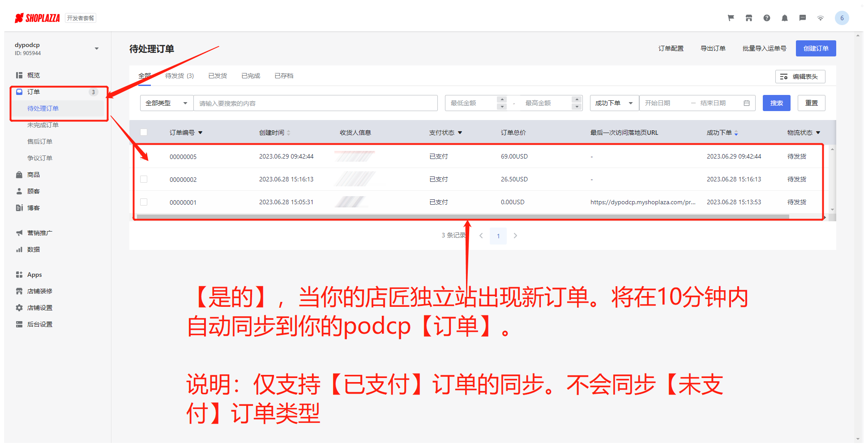
Task: Click the 营销推广 megaphone icon
Action: [19, 233]
